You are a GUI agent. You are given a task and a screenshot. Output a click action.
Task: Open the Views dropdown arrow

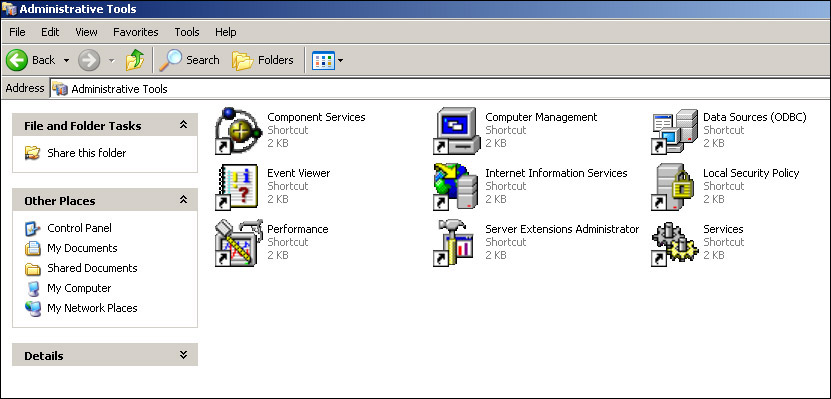pos(340,60)
